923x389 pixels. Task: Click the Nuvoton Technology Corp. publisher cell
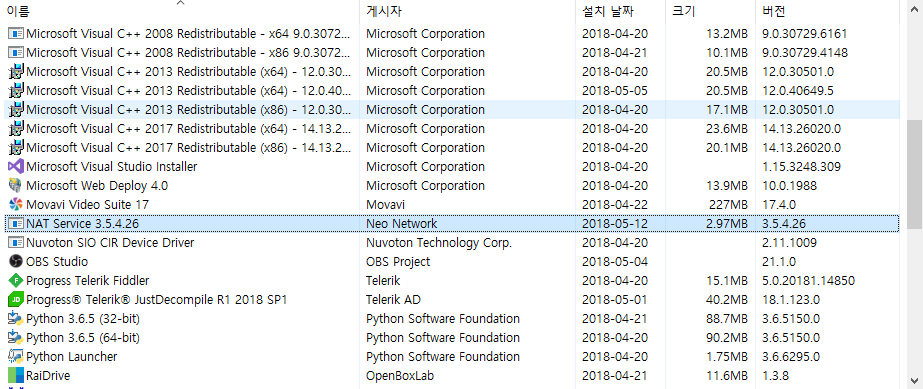click(439, 242)
